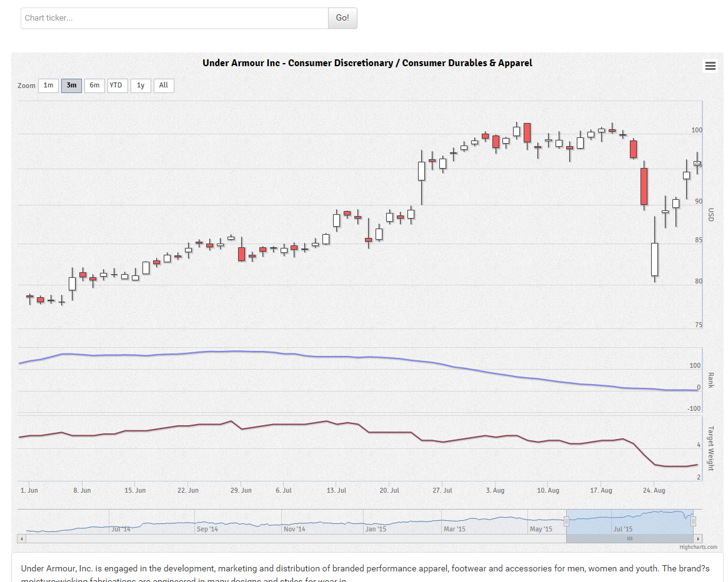728x582 pixels.
Task: Click the Zoom label
Action: [x=26, y=86]
